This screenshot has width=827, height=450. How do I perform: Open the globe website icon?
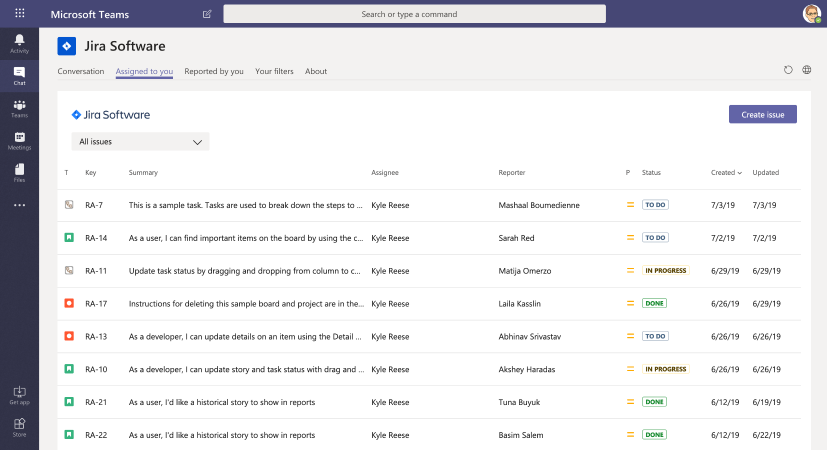(x=807, y=70)
